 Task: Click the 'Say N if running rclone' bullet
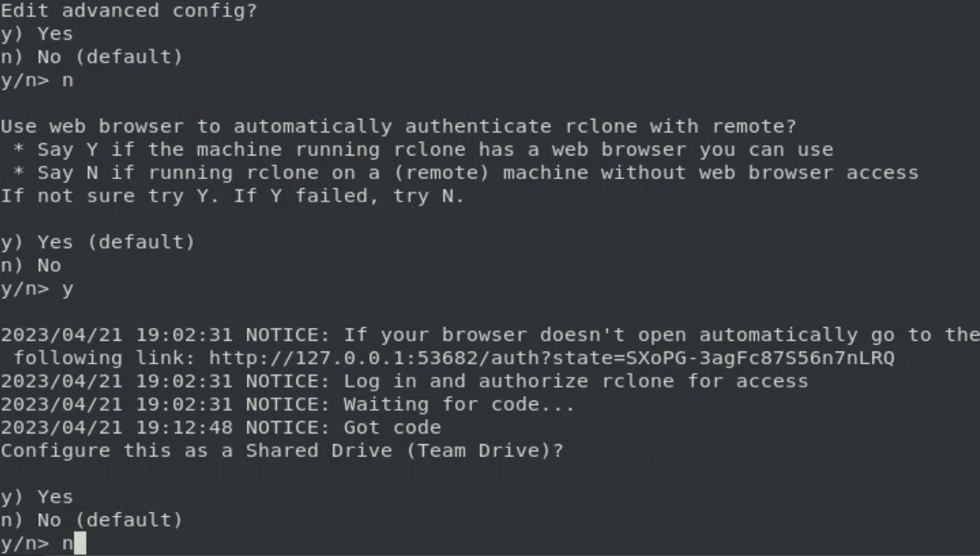tap(466, 172)
